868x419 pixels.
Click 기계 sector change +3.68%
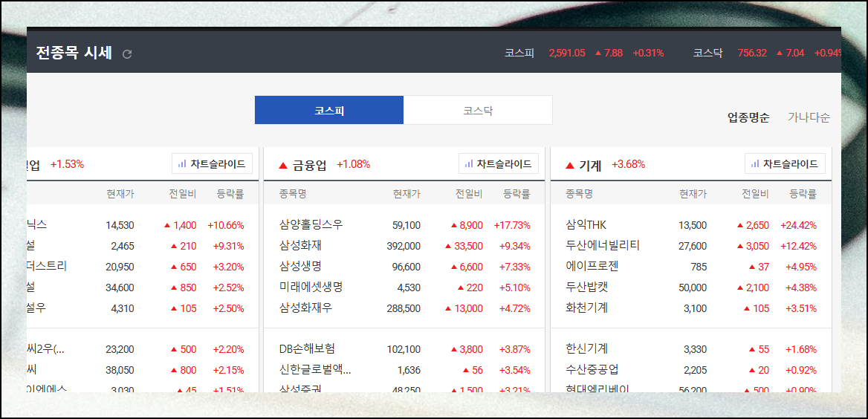628,164
